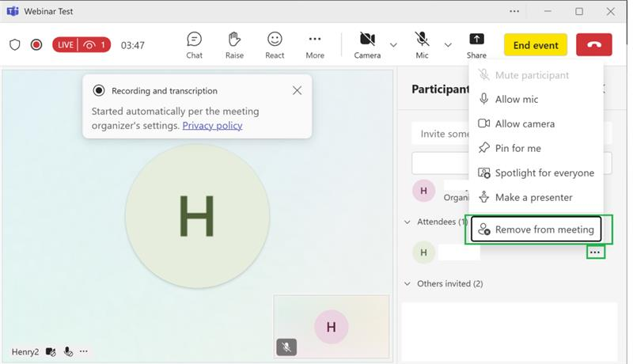Expand camera options dropdown arrow
Image resolution: width=633 pixels, height=364 pixels.
coord(393,45)
